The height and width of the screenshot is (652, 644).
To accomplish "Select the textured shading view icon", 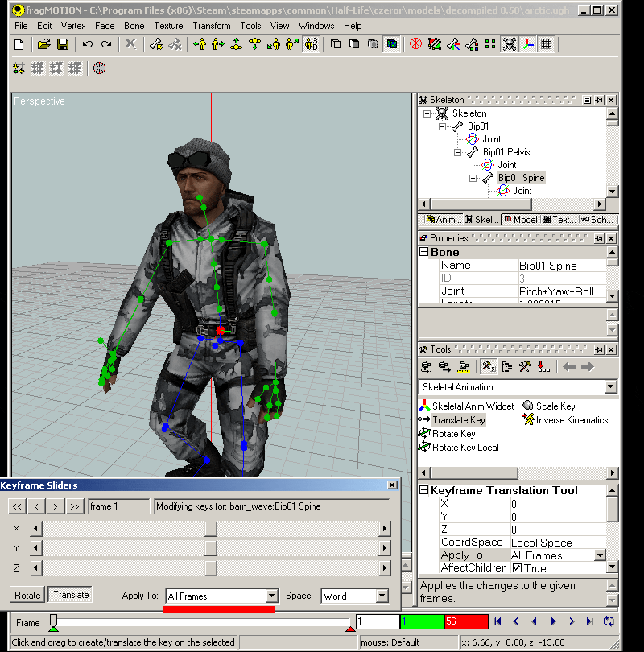I will click(x=392, y=44).
